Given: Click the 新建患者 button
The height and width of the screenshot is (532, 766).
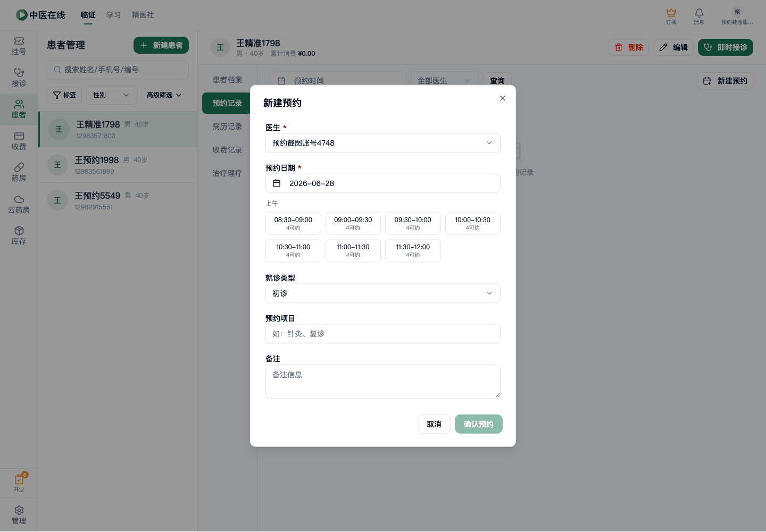Looking at the screenshot, I should (161, 45).
